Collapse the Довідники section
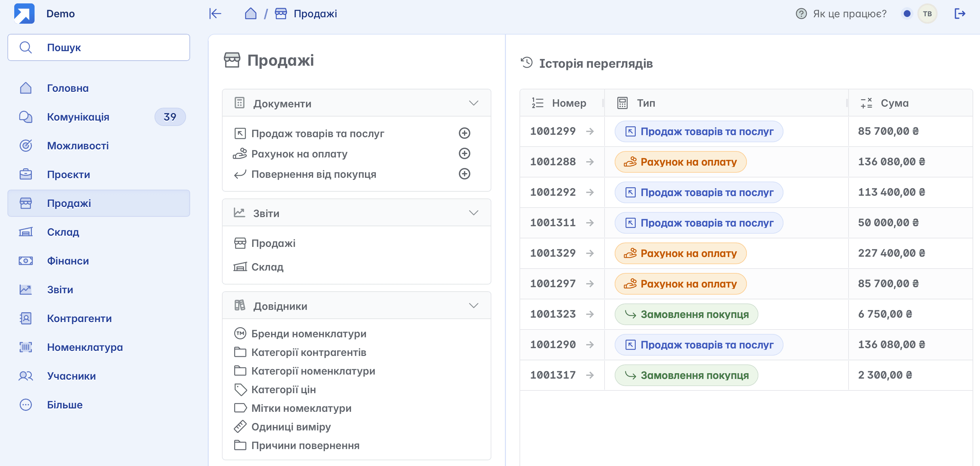The height and width of the screenshot is (466, 980). click(473, 305)
